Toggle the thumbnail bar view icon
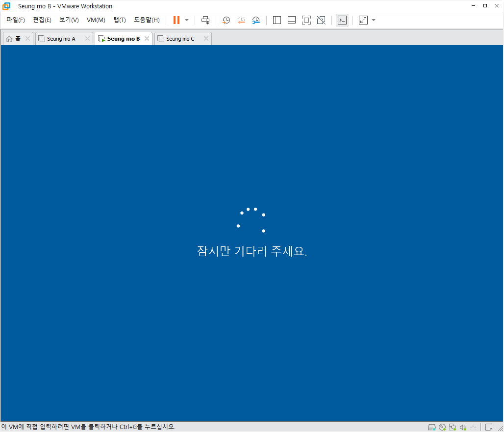Image resolution: width=504 pixels, height=432 pixels. 292,20
